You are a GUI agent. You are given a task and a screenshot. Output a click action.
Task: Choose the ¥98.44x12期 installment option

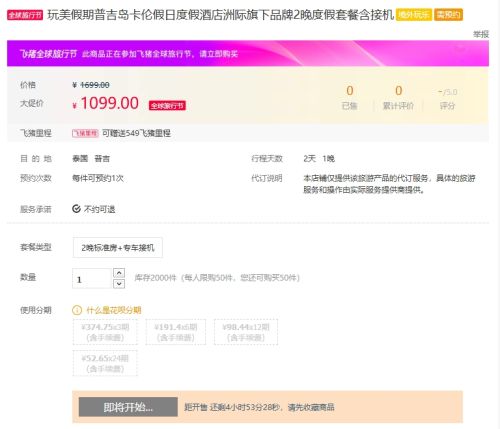point(246,332)
